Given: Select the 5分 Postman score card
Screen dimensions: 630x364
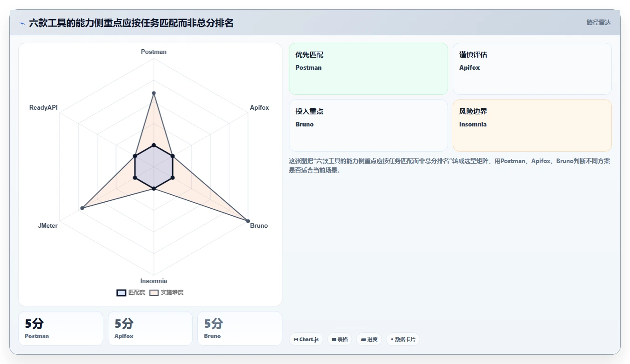Looking at the screenshot, I should coord(60,328).
